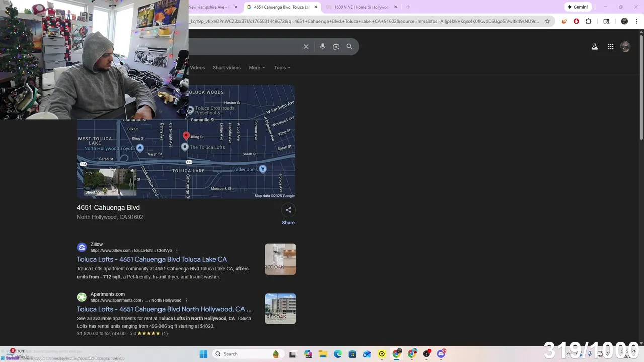Click the Zillow site favicon

tap(82, 247)
